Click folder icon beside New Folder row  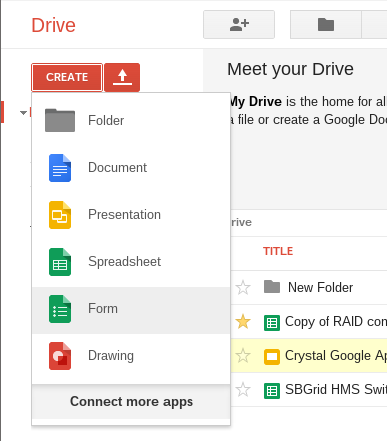[x=272, y=287]
